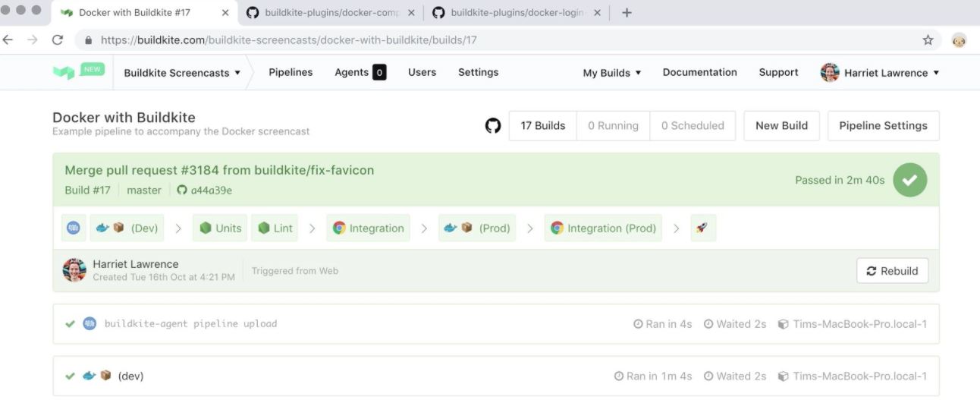This screenshot has height=400, width=980.
Task: Switch to the buildkite-plugins/docker-login tab
Action: [516, 13]
